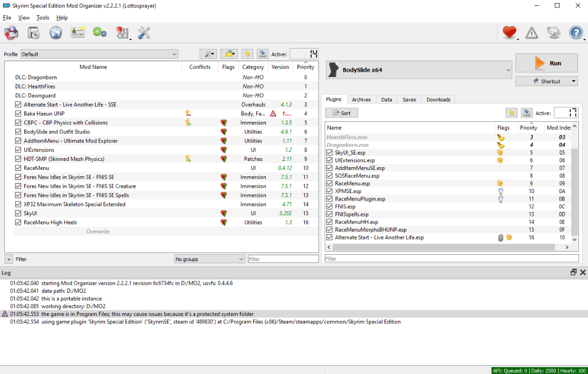Click the log panel float icon
Image resolution: width=588 pixels, height=374 pixels.
click(x=573, y=273)
